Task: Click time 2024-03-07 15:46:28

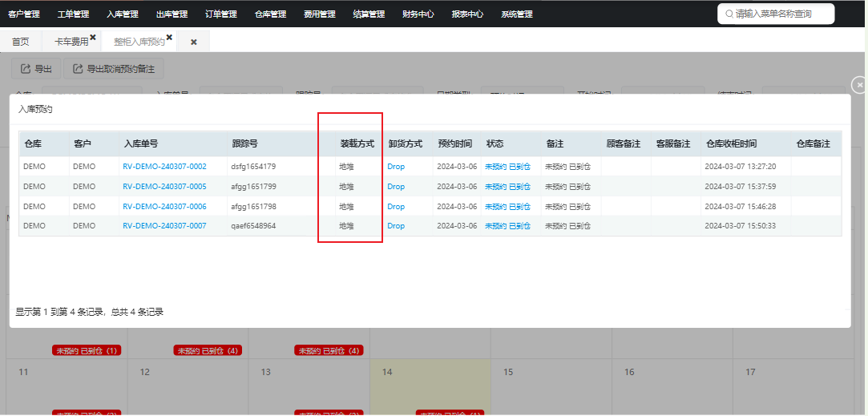Action: [x=740, y=206]
